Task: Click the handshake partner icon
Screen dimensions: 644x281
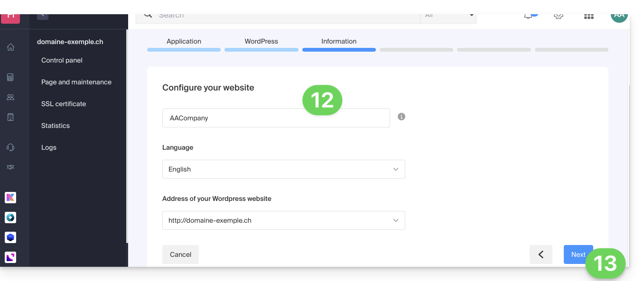Action: [10, 167]
